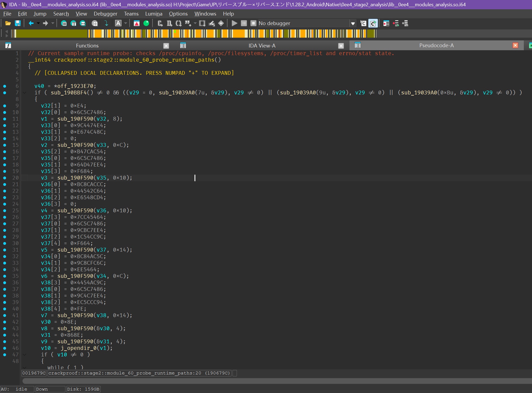Click the gray circle jump-to-address icon
532x393 pixels.
coord(95,23)
